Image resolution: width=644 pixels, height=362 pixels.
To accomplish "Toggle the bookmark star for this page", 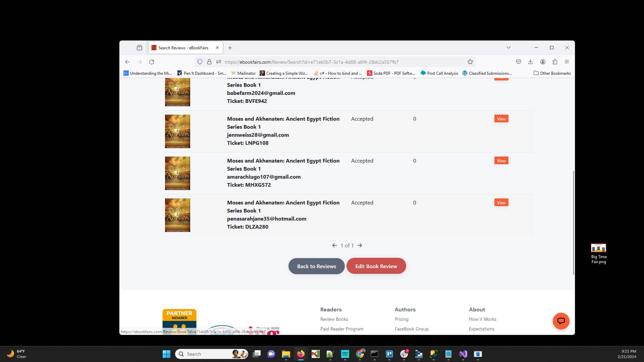I will pyautogui.click(x=470, y=62).
